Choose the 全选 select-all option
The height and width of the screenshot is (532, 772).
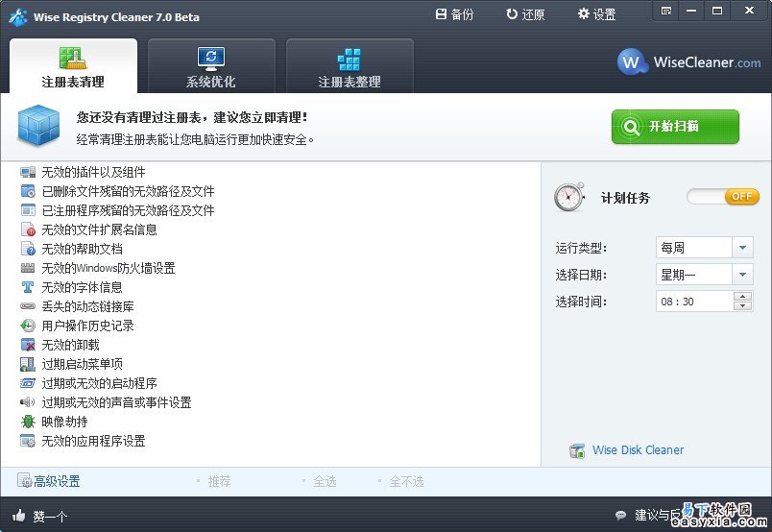pos(325,481)
